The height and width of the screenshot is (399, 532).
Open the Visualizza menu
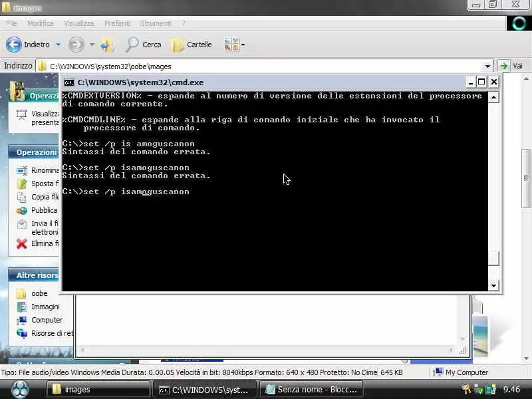[x=79, y=23]
